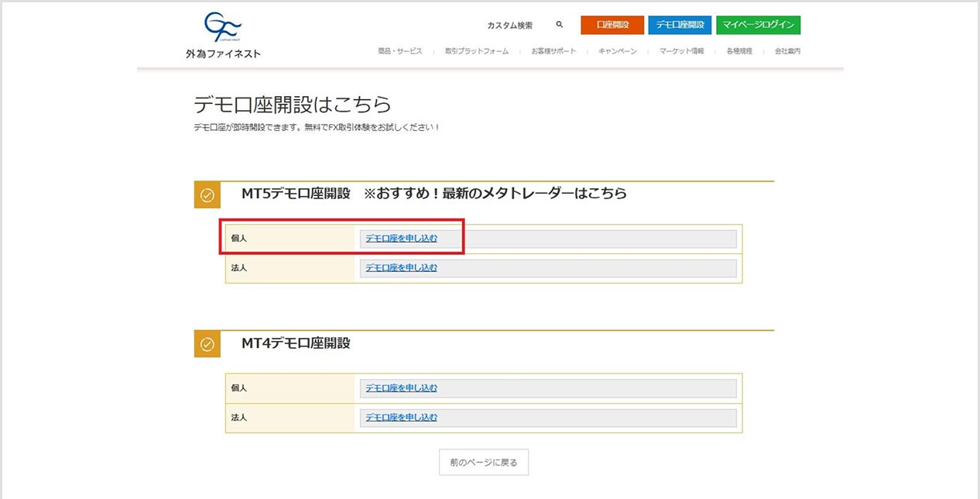Open the マイページログイン green button
The height and width of the screenshot is (499, 980).
[759, 25]
